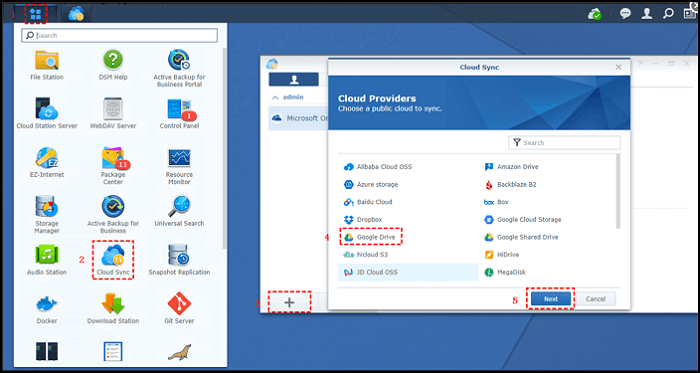Launch Docker

47,308
